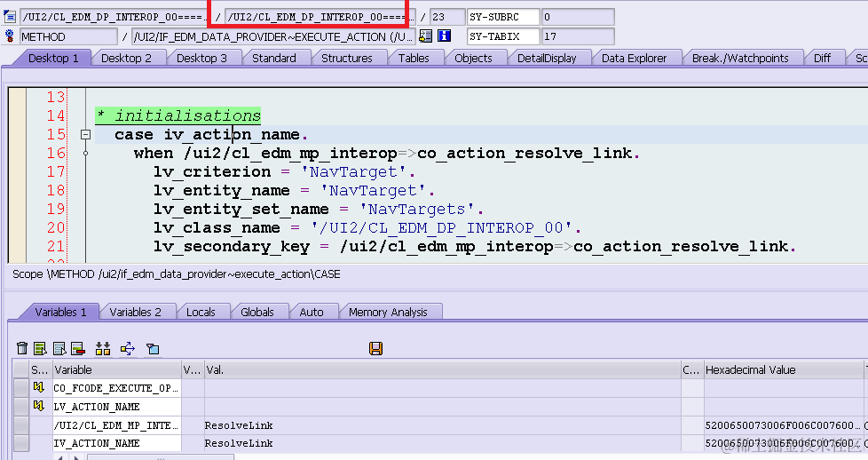Click code line 17 lv_criterion assignment
The width and height of the screenshot is (868, 460).
tap(285, 171)
